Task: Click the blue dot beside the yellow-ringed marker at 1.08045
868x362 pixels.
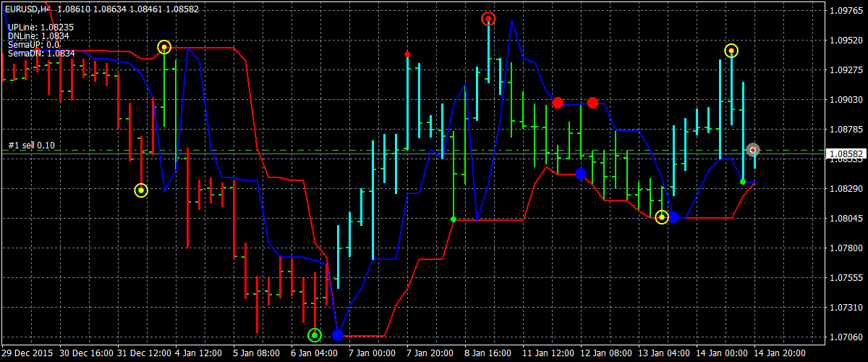Action: click(x=673, y=217)
